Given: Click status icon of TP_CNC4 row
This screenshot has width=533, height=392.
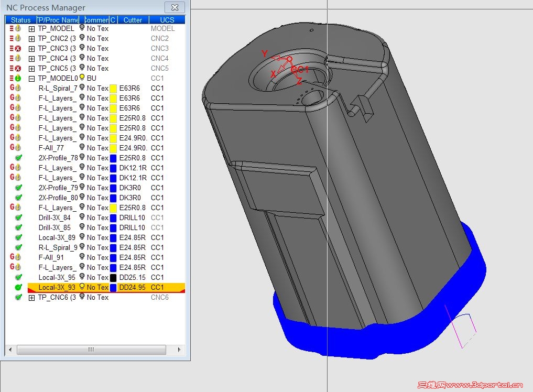Looking at the screenshot, I should tap(15, 59).
